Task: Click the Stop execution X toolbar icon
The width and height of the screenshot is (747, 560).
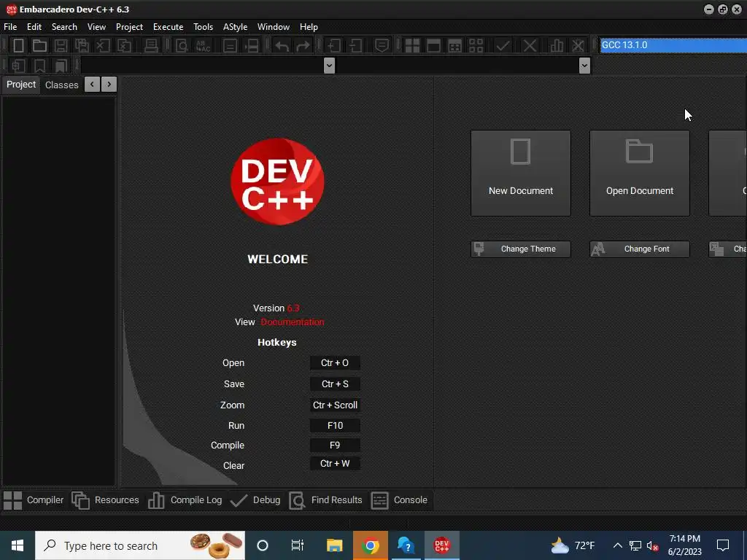Action: point(530,46)
